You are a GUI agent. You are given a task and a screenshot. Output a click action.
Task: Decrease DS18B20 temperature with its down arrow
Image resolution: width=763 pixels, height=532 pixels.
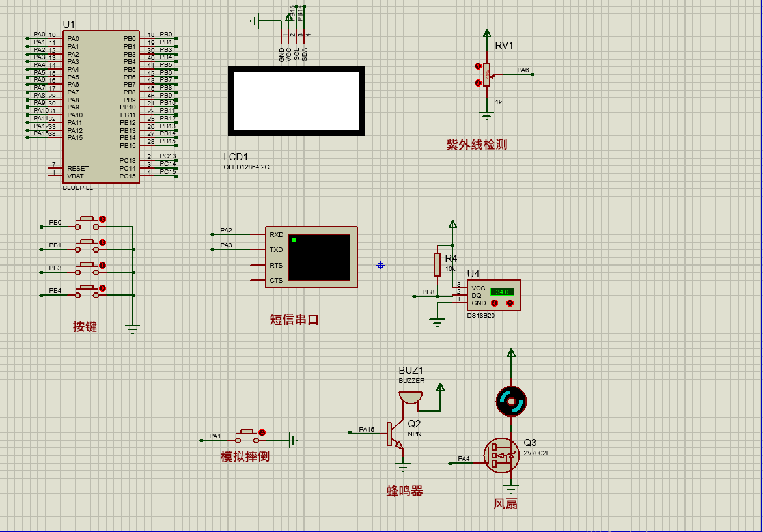coord(494,303)
